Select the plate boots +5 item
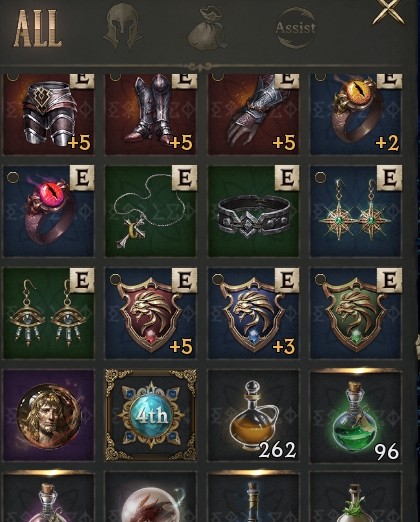420x522 pixels. [x=151, y=114]
